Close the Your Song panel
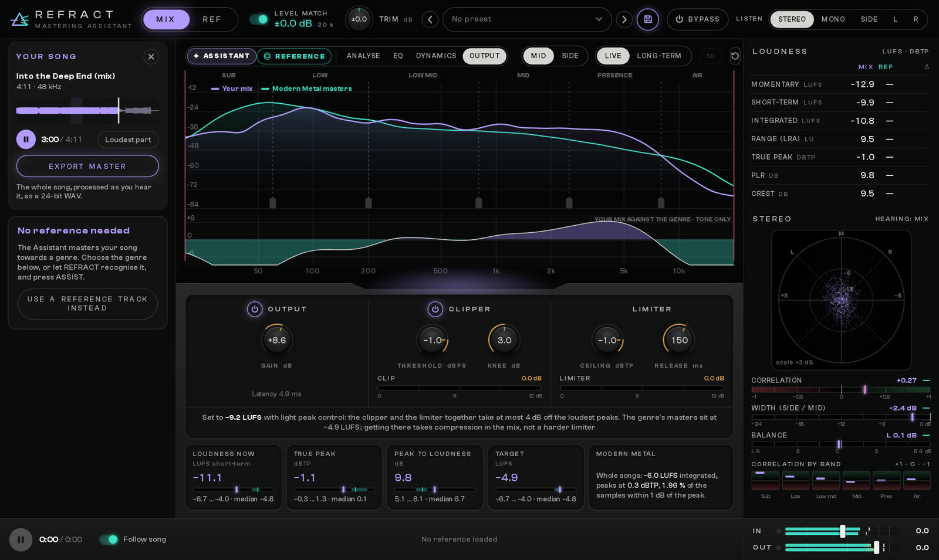Image resolution: width=939 pixels, height=560 pixels. click(x=151, y=57)
